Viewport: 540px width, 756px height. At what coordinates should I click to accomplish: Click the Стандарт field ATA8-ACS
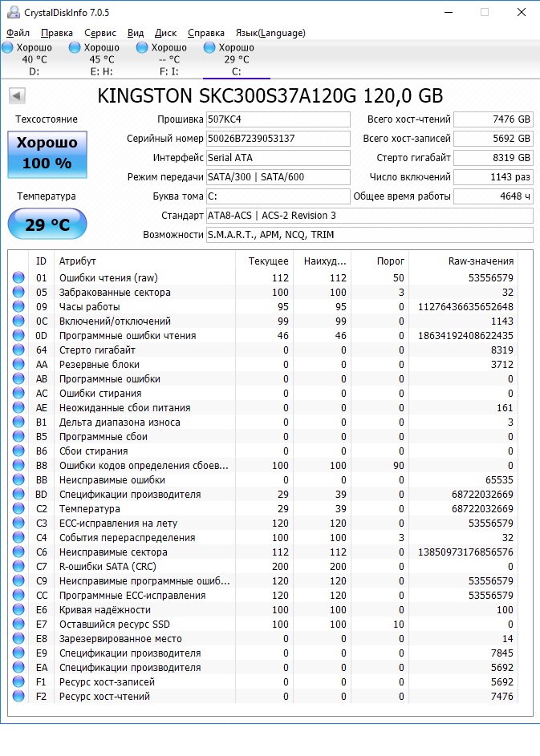(370, 216)
